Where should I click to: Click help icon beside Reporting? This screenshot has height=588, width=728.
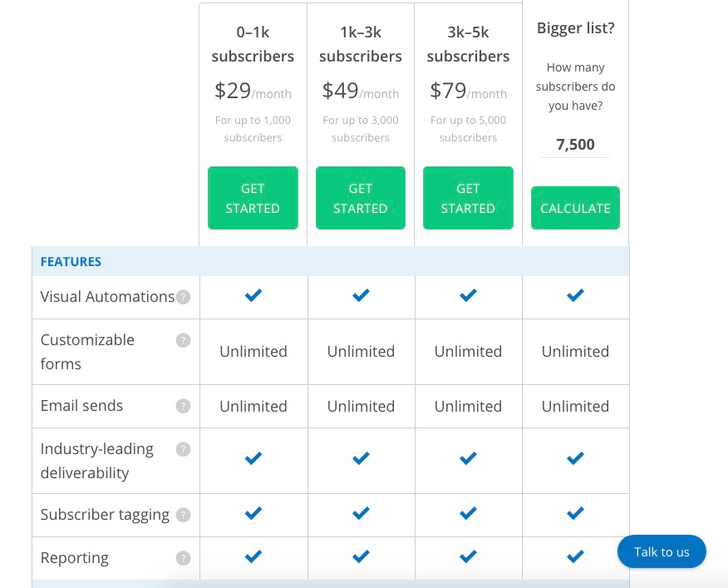(184, 558)
